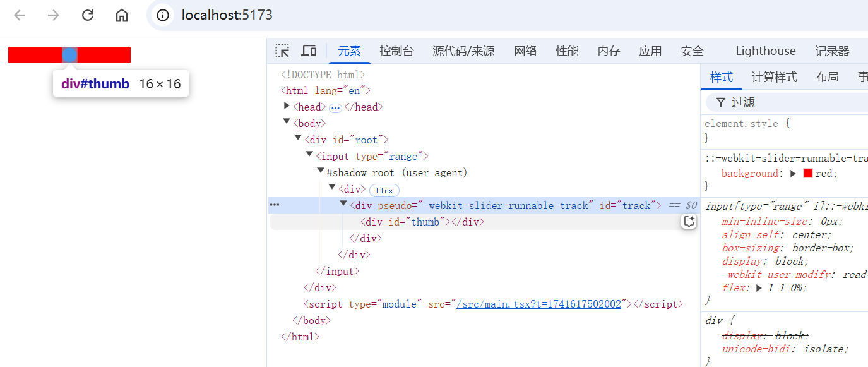
Task: Switch to the 布局 sidebar tab
Action: coord(827,77)
